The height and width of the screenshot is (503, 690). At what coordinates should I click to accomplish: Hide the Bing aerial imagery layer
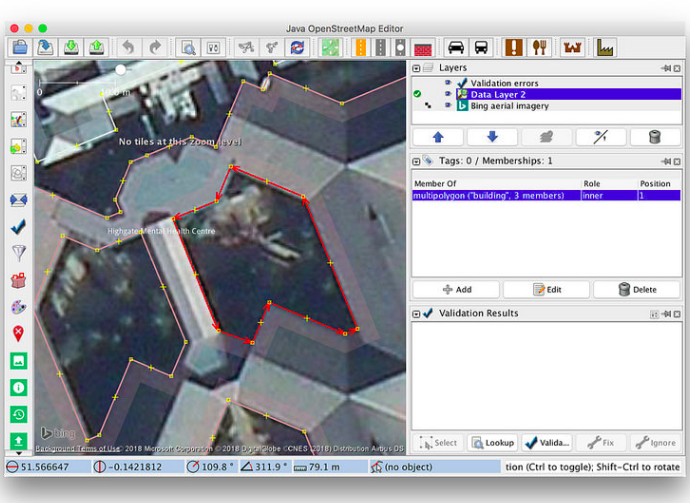(448, 105)
